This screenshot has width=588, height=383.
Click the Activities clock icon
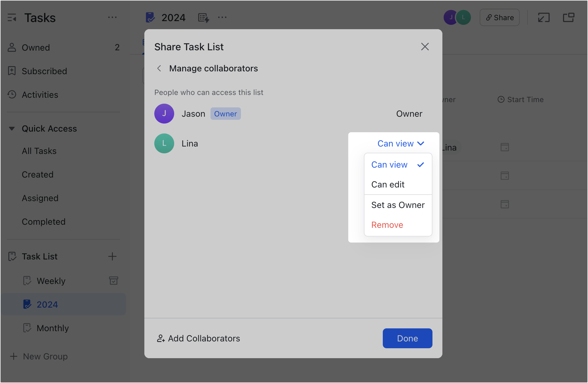click(x=12, y=95)
